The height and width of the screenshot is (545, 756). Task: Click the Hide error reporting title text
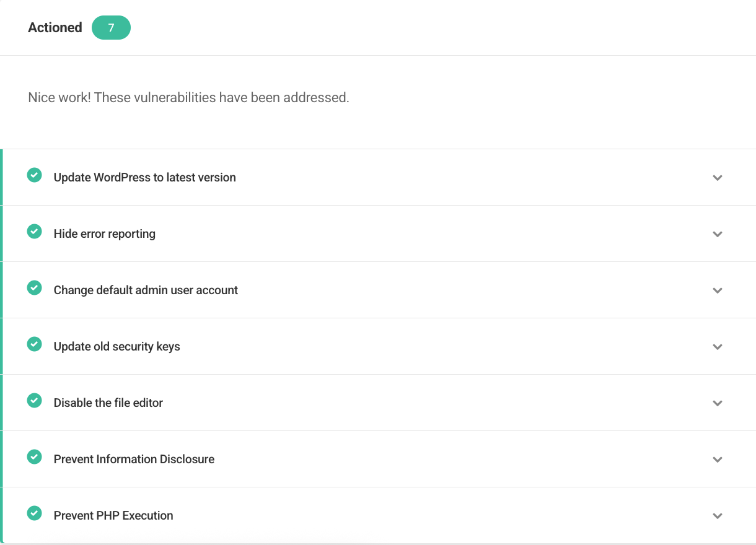104,233
